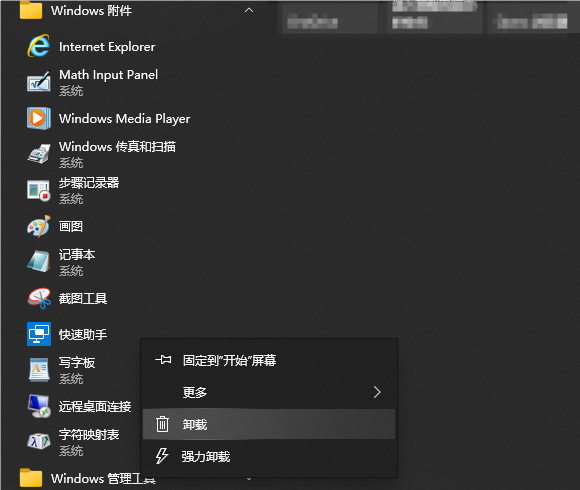Click the trash can uninstall icon
The width and height of the screenshot is (580, 490).
tap(162, 424)
